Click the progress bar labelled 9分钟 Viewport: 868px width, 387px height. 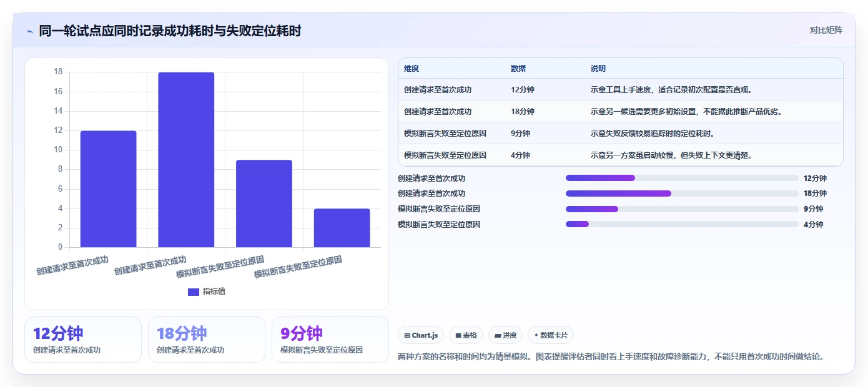click(682, 209)
